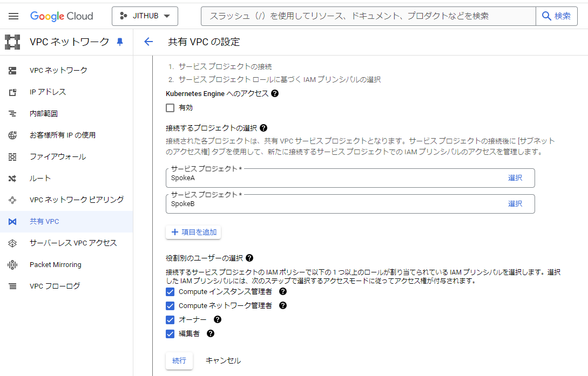Open VPC ネットワーク ピアリング in sidebar
This screenshot has height=376, width=588.
pos(77,200)
